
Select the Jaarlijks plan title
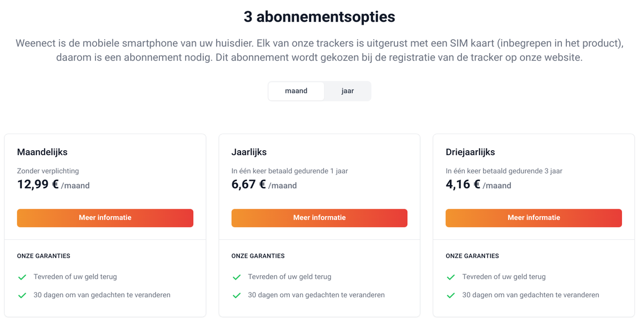249,152
